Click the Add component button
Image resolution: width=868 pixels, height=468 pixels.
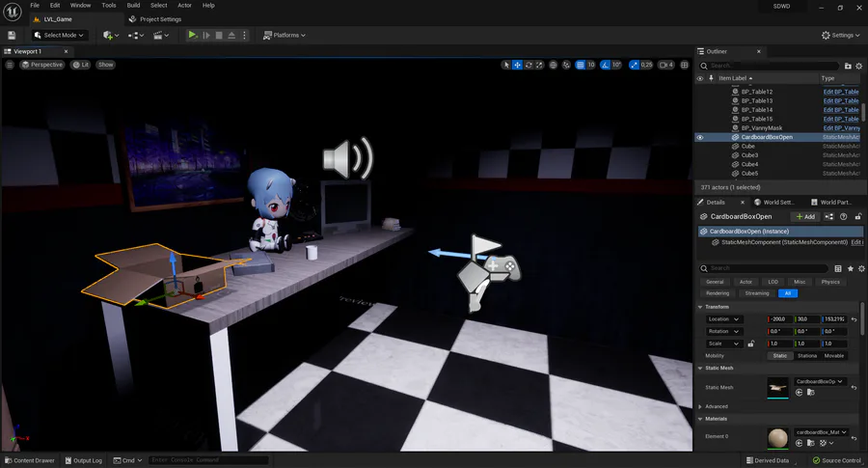pos(805,216)
